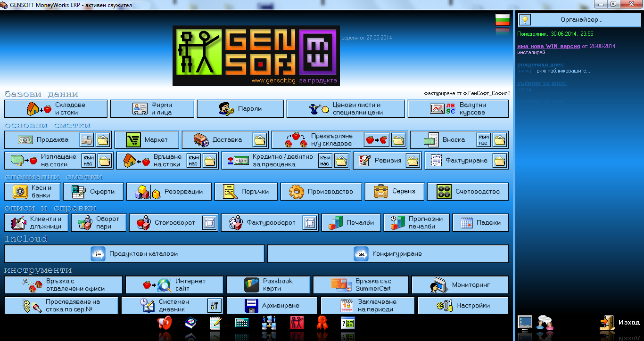Open the Складове и стоки module
This screenshot has height=341, width=644.
[x=55, y=109]
